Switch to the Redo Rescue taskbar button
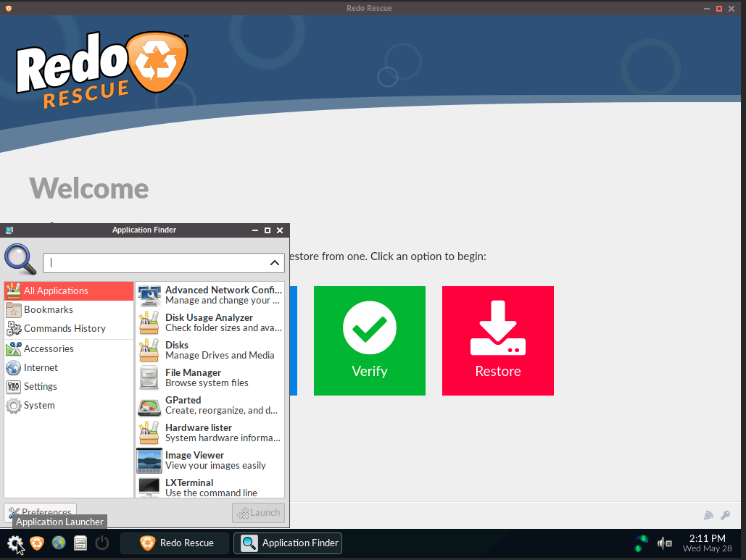 click(175, 543)
